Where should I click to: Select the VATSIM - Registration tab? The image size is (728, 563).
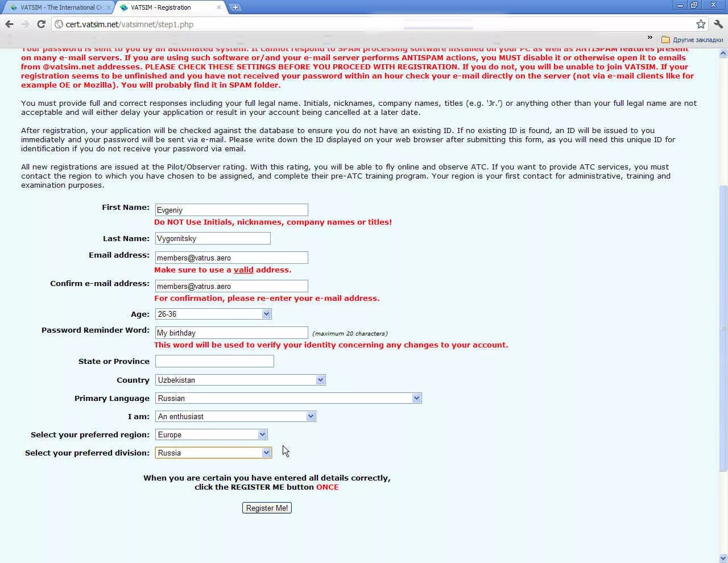click(x=169, y=7)
